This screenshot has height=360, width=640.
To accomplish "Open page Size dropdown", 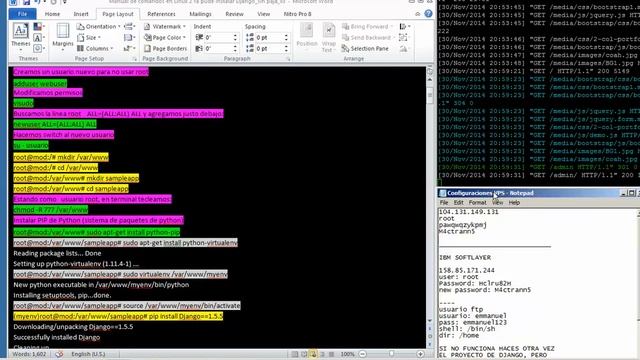I will (x=89, y=38).
